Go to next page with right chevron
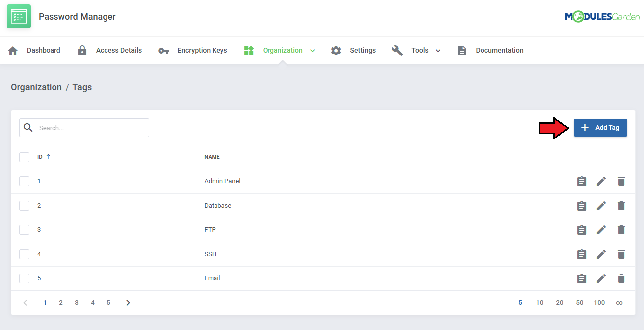 pos(128,303)
